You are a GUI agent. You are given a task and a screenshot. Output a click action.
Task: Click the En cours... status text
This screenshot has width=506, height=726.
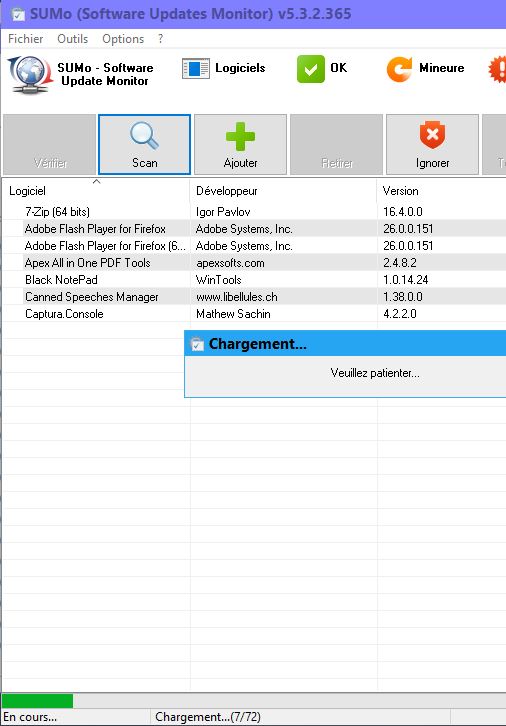(30, 717)
